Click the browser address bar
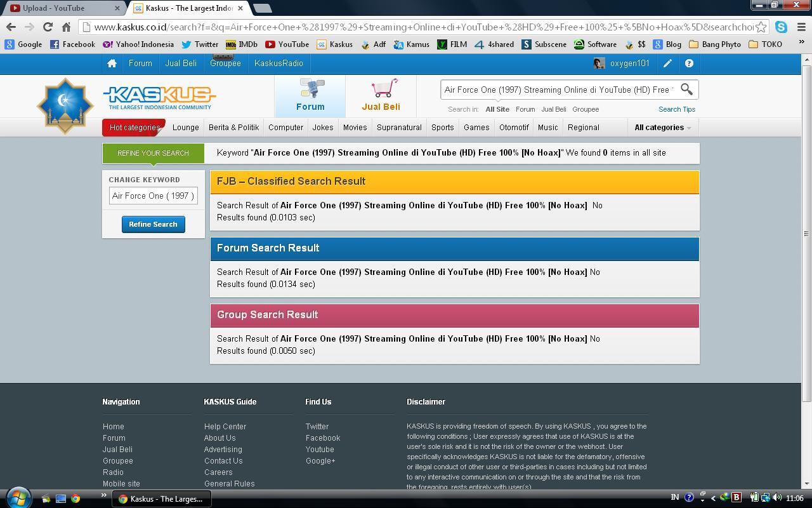Viewport: 812px width, 508px height. [423, 27]
